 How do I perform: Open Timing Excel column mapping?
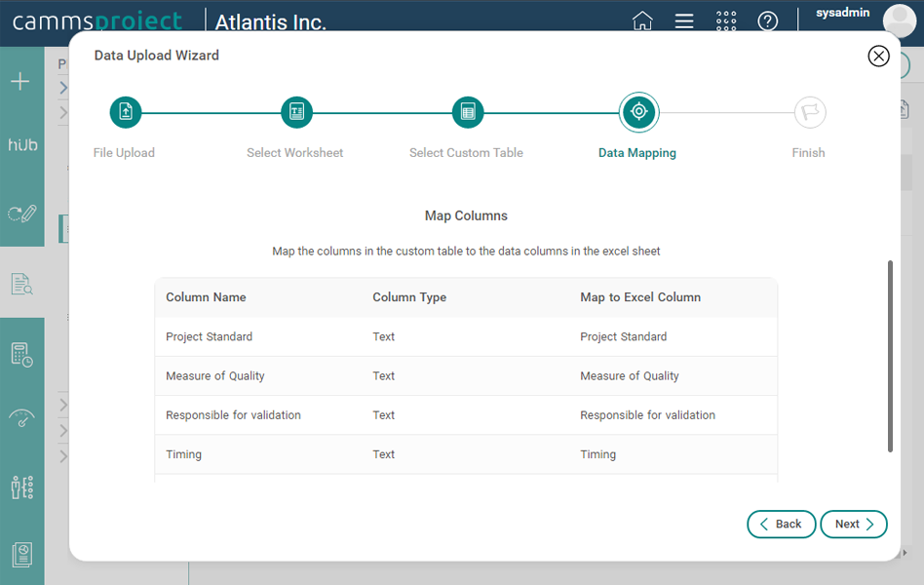pos(598,454)
